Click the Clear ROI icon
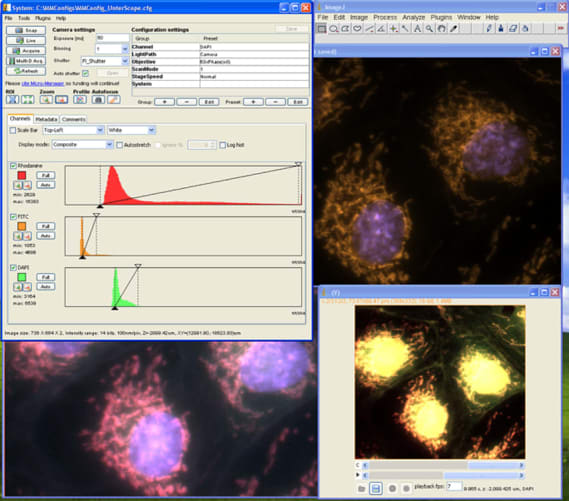569x501 pixels. (x=28, y=99)
